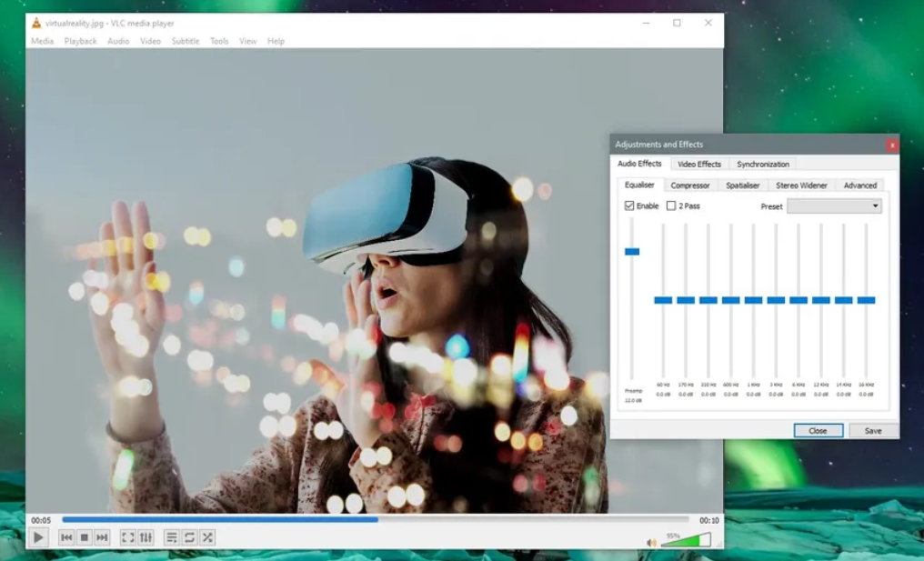Open the Help menu
924x561 pixels.
pyautogui.click(x=276, y=41)
